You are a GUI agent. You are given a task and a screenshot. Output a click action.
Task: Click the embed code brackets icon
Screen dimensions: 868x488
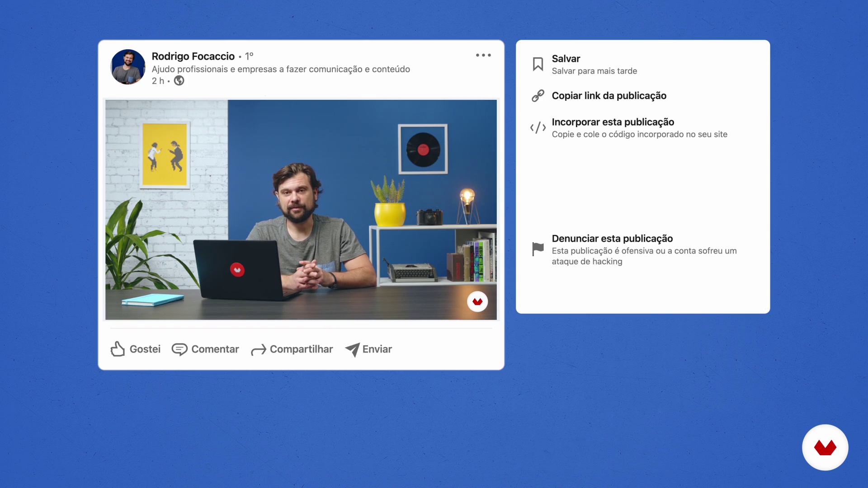pyautogui.click(x=538, y=128)
